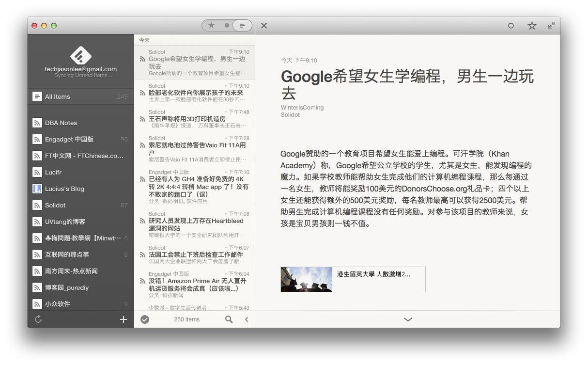The height and width of the screenshot is (366, 588).
Task: Mark article unread with circle icon
Action: [x=511, y=26]
